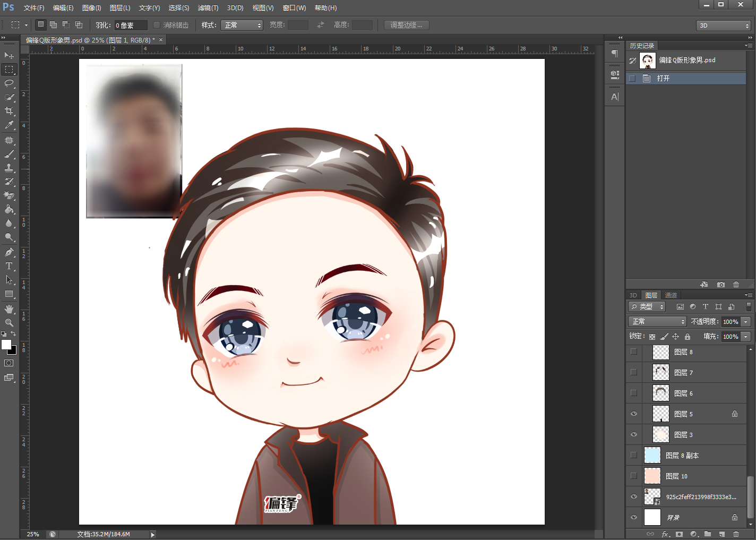This screenshot has width=756, height=540.
Task: Open layer blend mode dropdown 正常
Action: (657, 322)
